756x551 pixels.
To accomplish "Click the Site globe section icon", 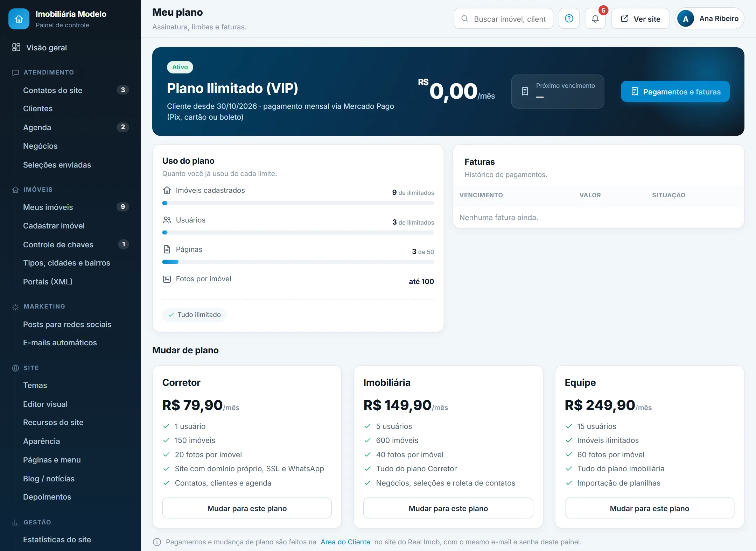I will click(x=15, y=368).
